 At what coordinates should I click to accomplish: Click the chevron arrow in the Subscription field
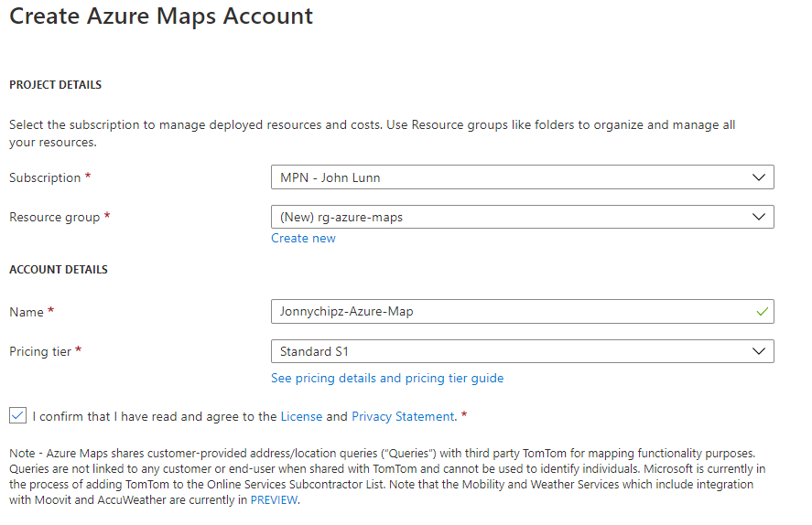tap(758, 177)
